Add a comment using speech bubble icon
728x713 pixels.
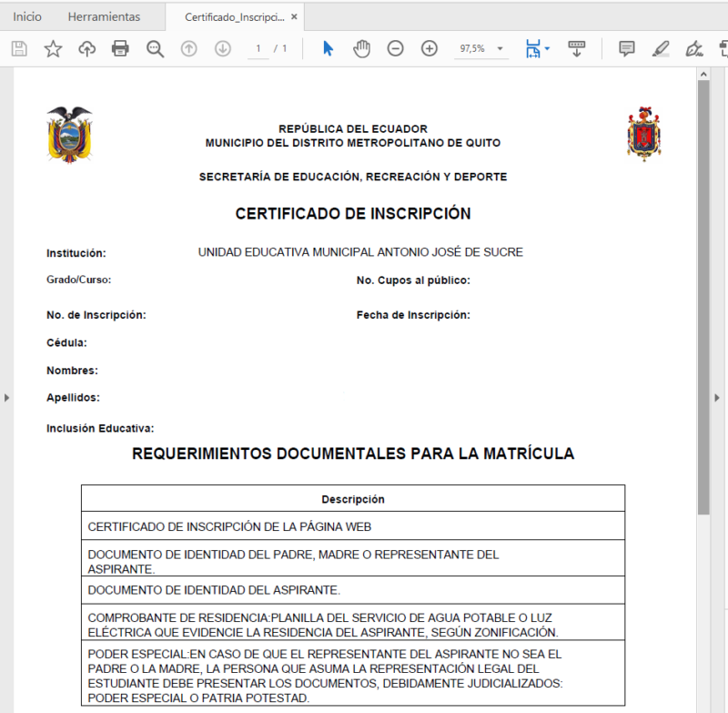[626, 49]
